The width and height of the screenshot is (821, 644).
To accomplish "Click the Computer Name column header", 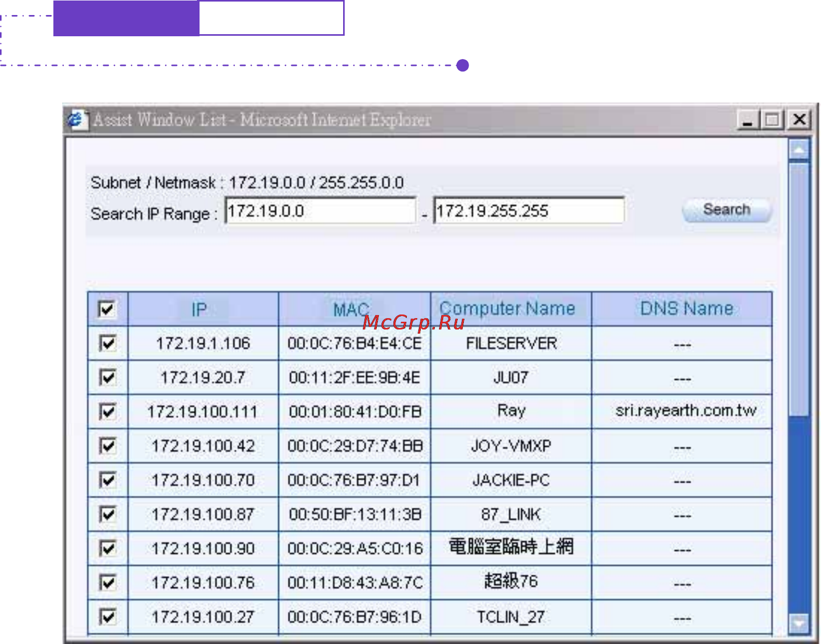I will [x=511, y=309].
